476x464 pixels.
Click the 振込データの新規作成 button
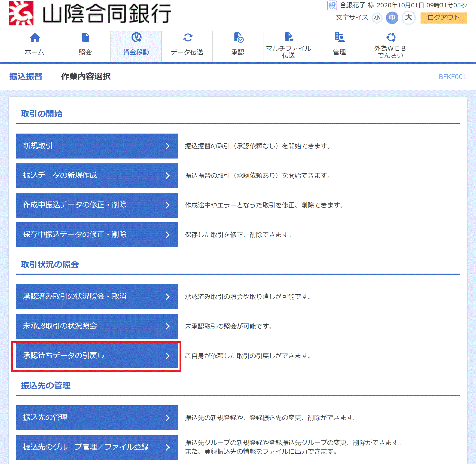(x=97, y=175)
